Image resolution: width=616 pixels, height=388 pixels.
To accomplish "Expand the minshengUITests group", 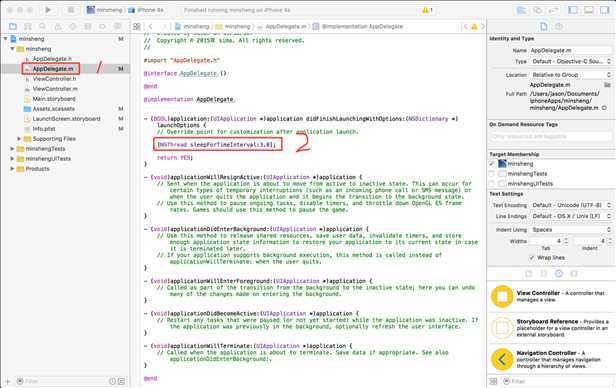I will [12, 159].
